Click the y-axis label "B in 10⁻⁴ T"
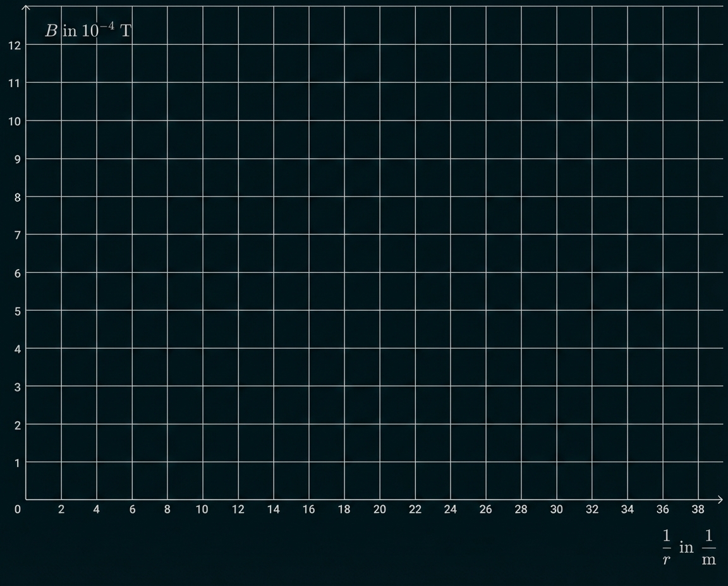This screenshot has height=586, width=728. (x=88, y=29)
